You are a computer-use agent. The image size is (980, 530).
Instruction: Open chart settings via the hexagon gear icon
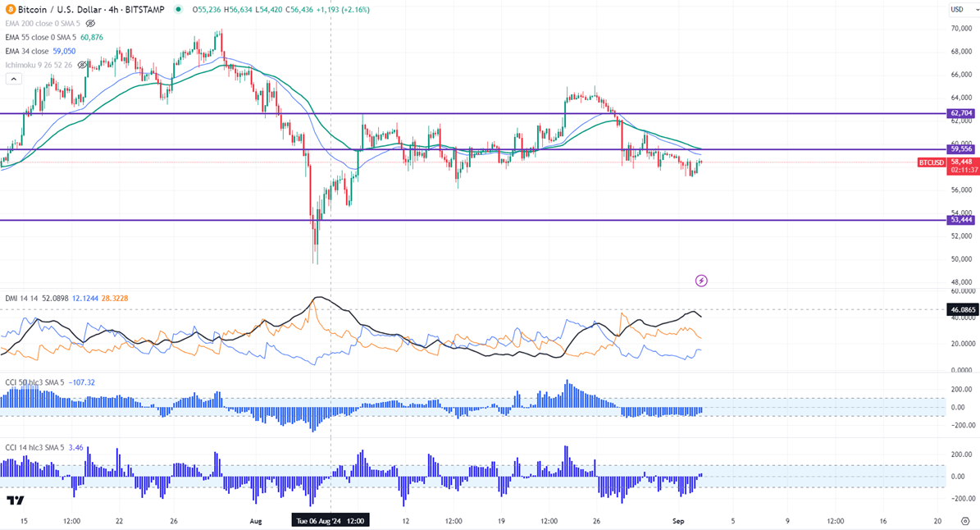tap(965, 521)
